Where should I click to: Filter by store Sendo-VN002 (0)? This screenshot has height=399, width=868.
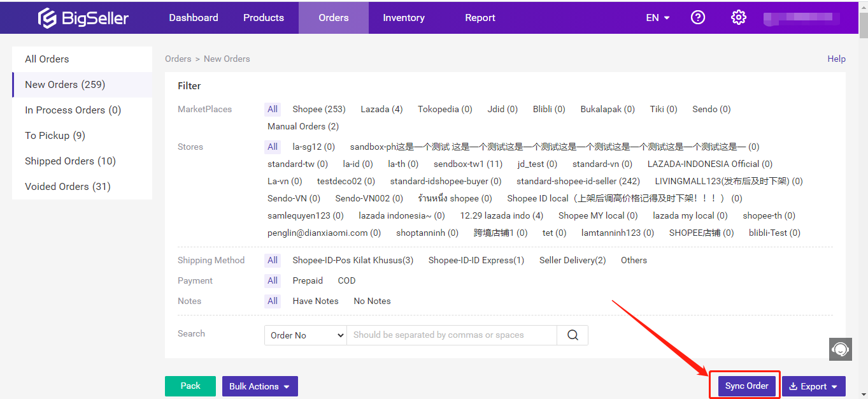point(369,199)
